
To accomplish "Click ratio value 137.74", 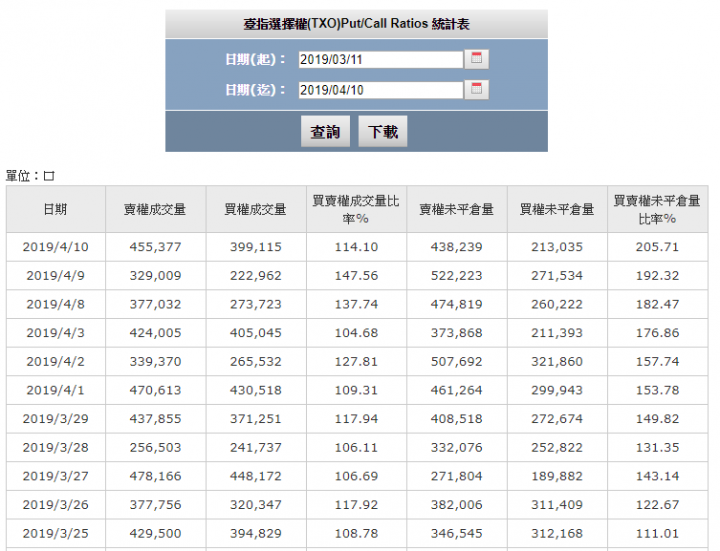I will pyautogui.click(x=356, y=304).
